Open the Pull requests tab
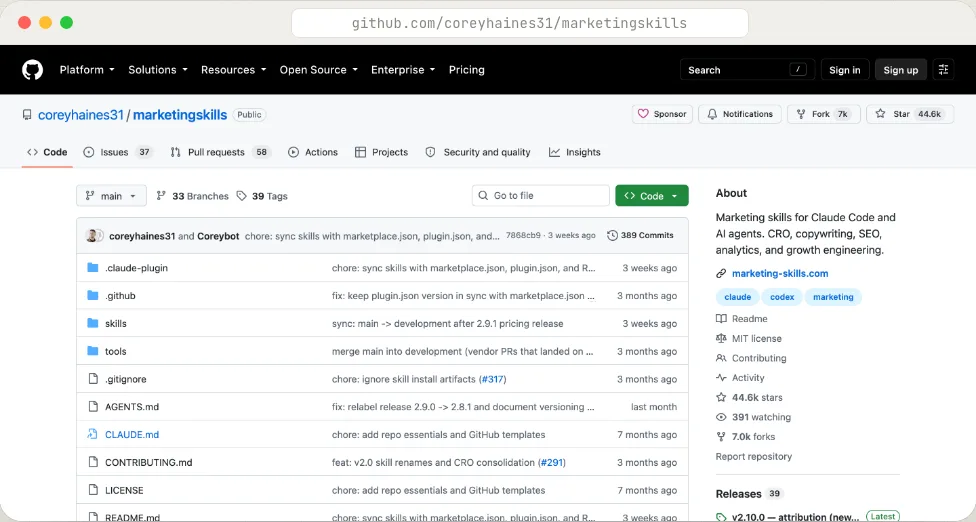Viewport: 976px width, 522px height. click(x=220, y=152)
